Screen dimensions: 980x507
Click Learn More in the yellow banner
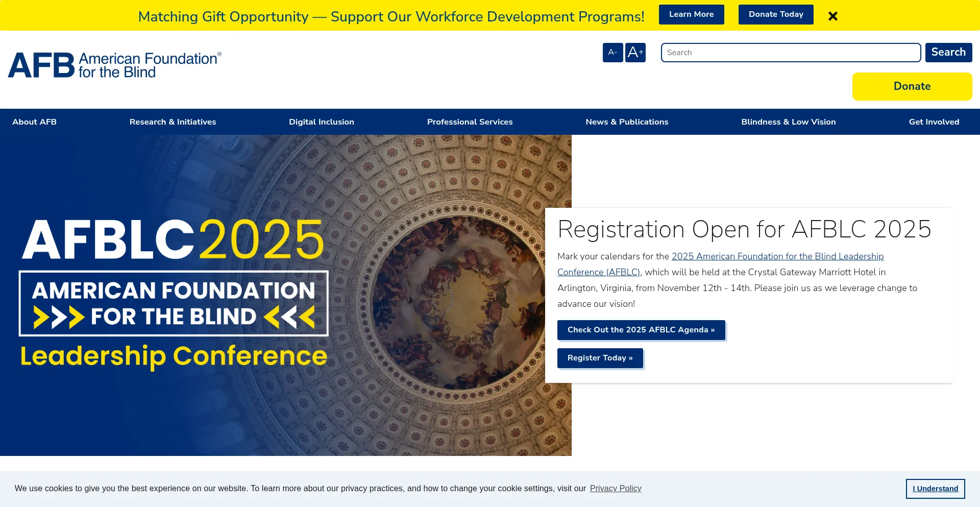point(691,15)
